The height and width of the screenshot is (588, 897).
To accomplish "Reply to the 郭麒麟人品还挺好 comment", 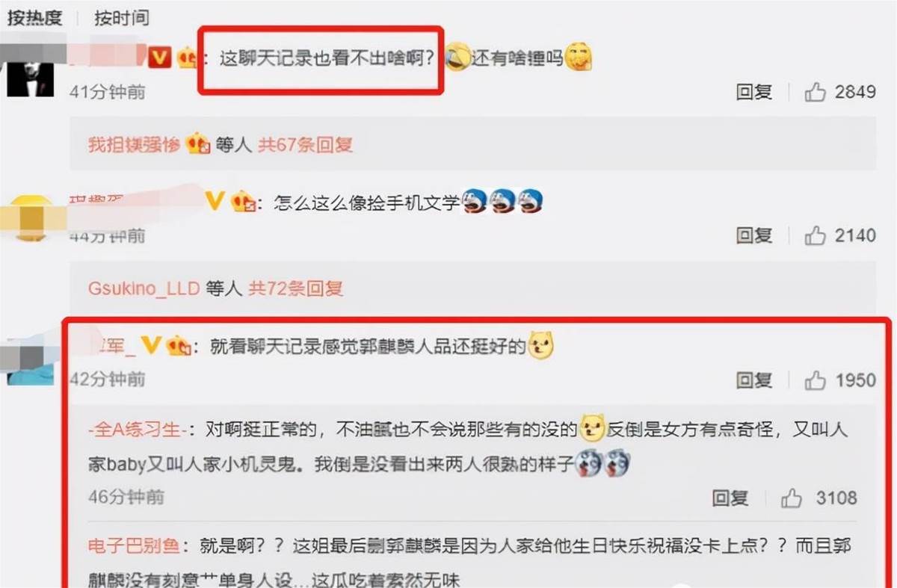I will coord(753,380).
